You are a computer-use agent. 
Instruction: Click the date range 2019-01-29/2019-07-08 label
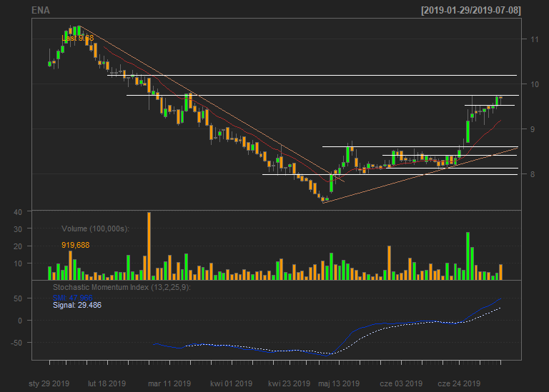click(x=471, y=11)
